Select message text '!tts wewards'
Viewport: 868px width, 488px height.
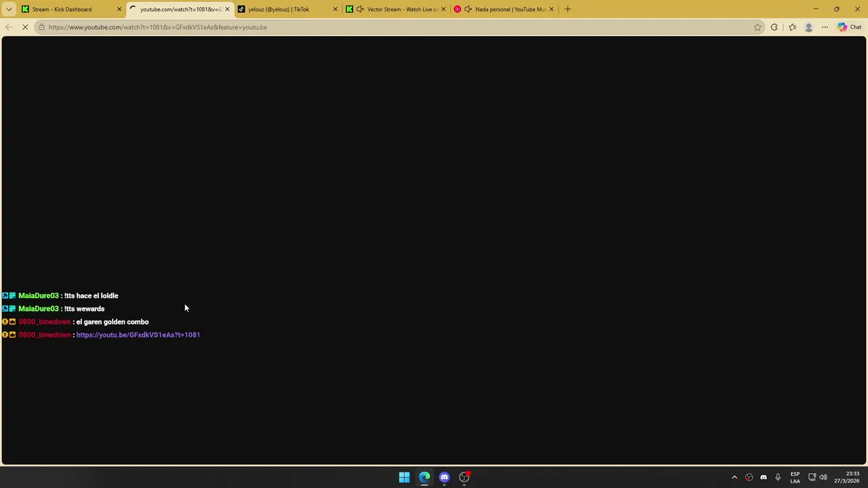pos(84,308)
